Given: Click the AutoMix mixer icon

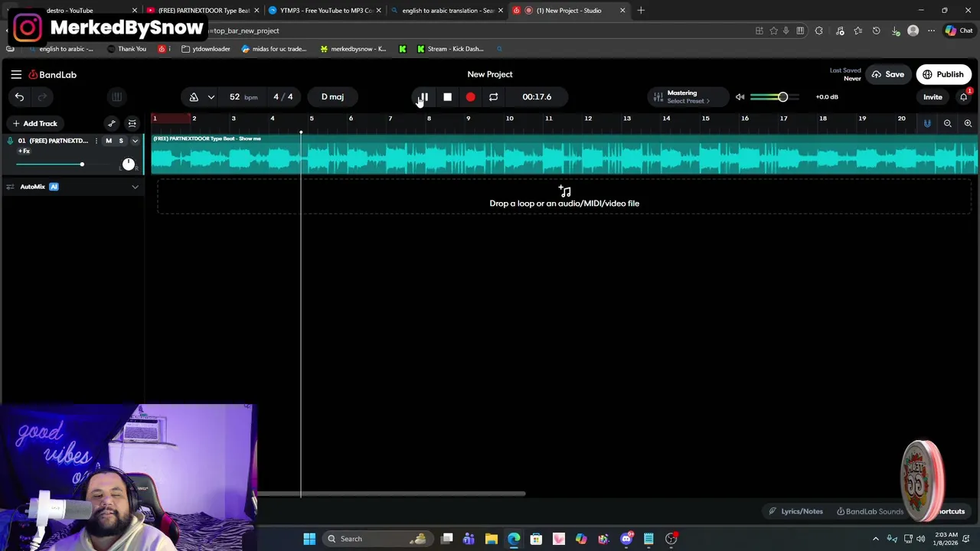Looking at the screenshot, I should click(10, 187).
